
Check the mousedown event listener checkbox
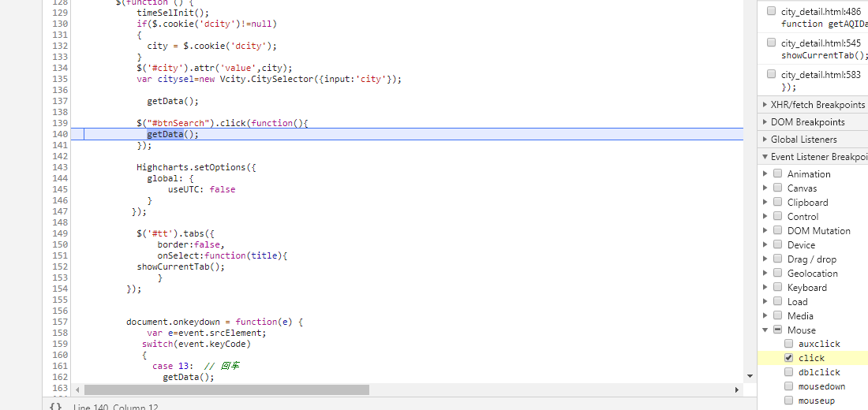(x=788, y=386)
